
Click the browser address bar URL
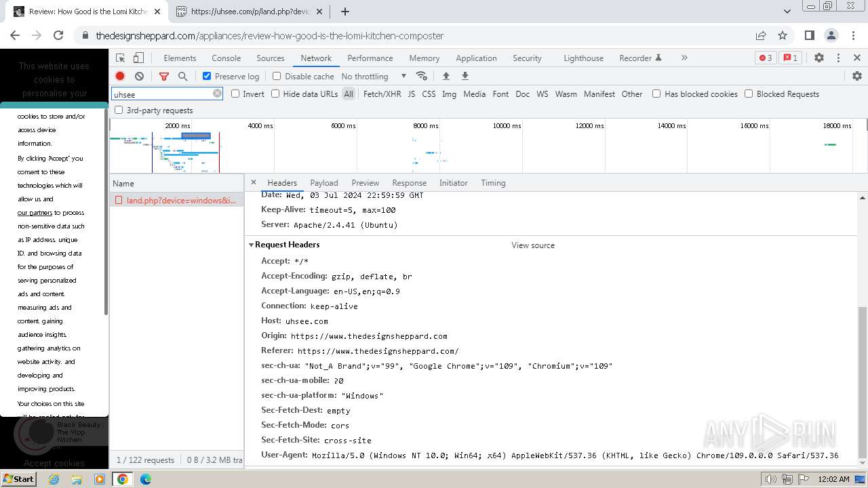pos(269,36)
